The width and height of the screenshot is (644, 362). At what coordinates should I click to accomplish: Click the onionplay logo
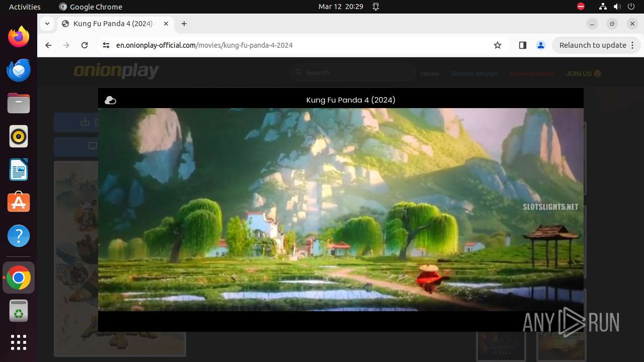tap(116, 71)
